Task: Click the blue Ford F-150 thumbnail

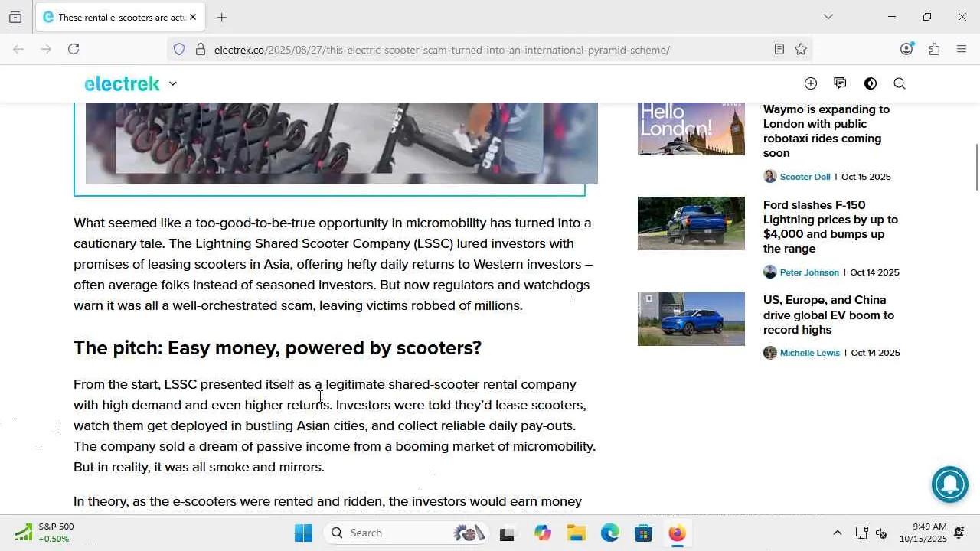Action: [x=691, y=223]
